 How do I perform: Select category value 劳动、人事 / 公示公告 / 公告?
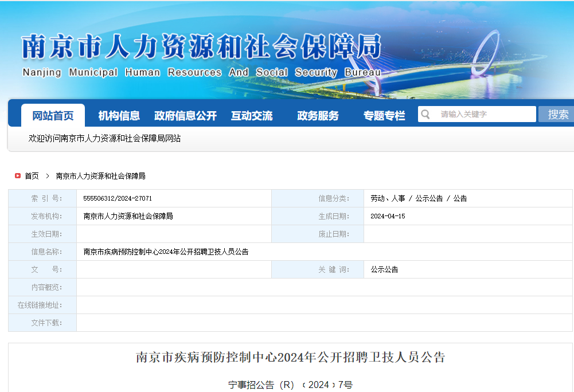click(x=419, y=198)
